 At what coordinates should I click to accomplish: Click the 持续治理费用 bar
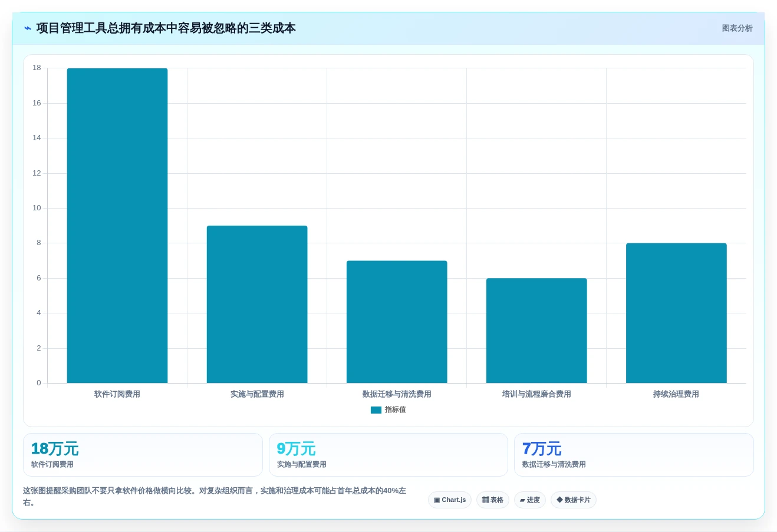click(676, 313)
